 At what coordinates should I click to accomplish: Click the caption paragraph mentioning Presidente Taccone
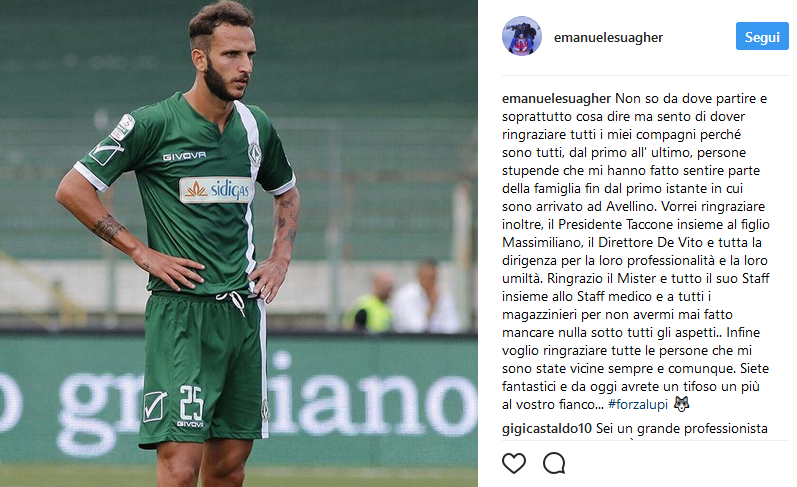coord(636,251)
